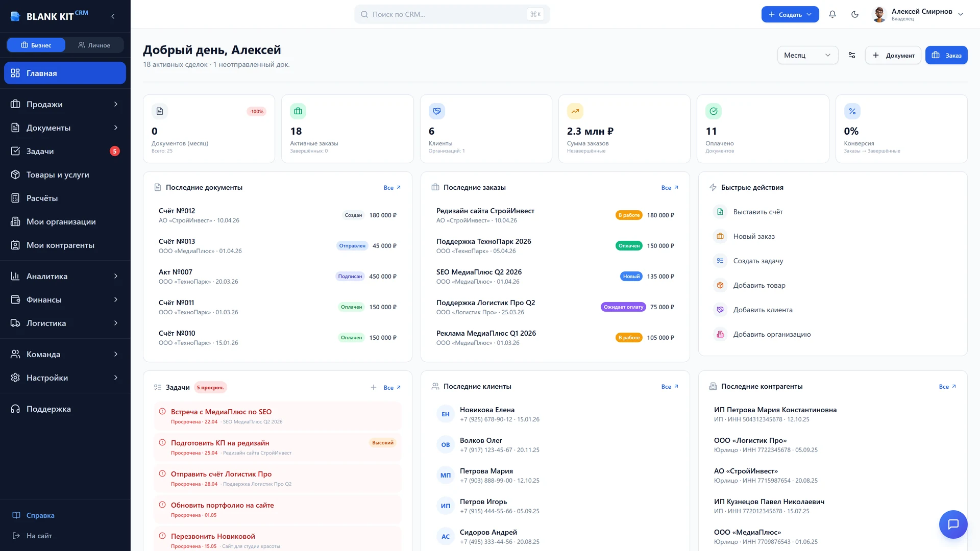Expand the Настройки section
The image size is (980, 551).
65,378
